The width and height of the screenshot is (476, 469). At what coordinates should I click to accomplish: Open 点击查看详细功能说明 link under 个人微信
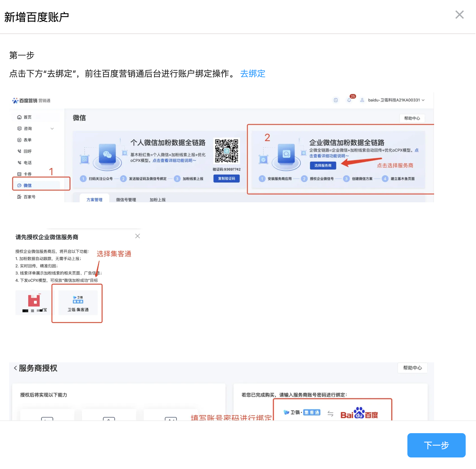(x=174, y=160)
